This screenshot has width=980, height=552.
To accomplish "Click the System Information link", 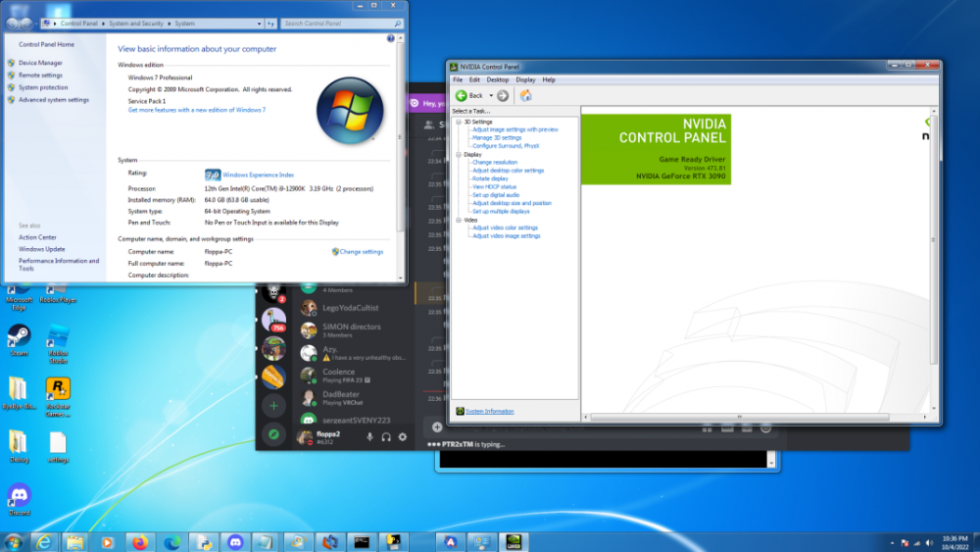I will pyautogui.click(x=489, y=411).
